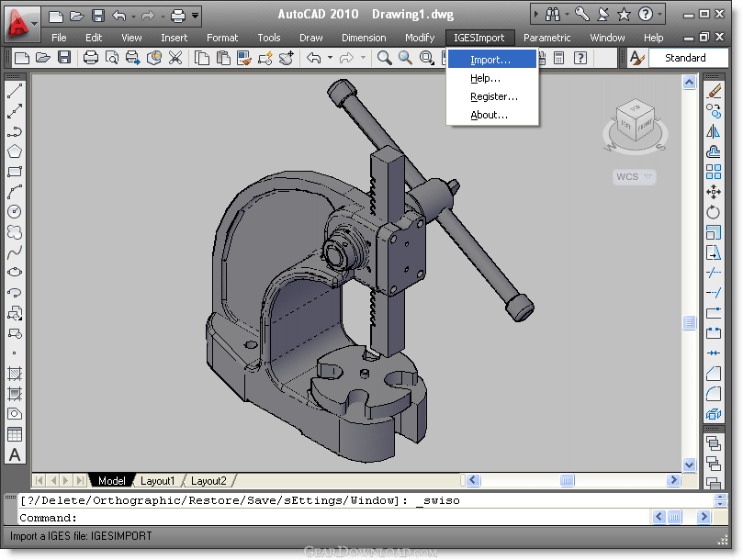Open the Dimension menu
Viewport: 743px width, 560px height.
364,38
